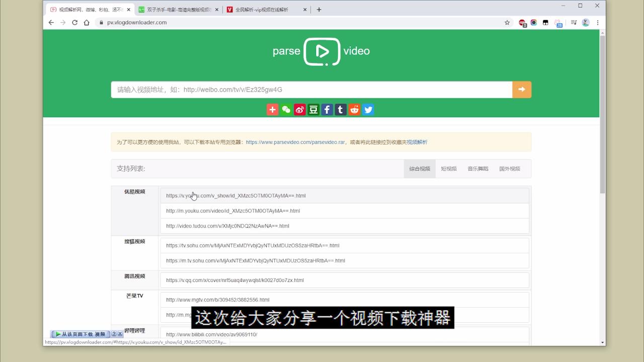Click the Reddit share icon

(354, 109)
